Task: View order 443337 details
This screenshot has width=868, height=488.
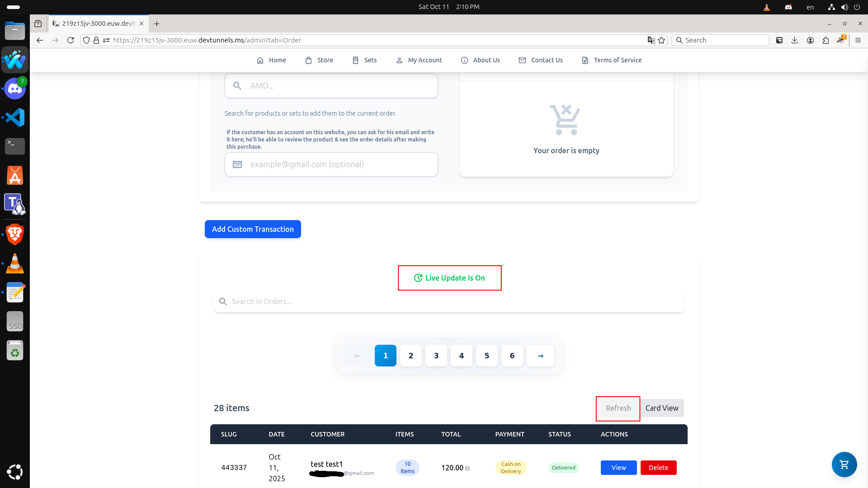Action: [x=618, y=468]
